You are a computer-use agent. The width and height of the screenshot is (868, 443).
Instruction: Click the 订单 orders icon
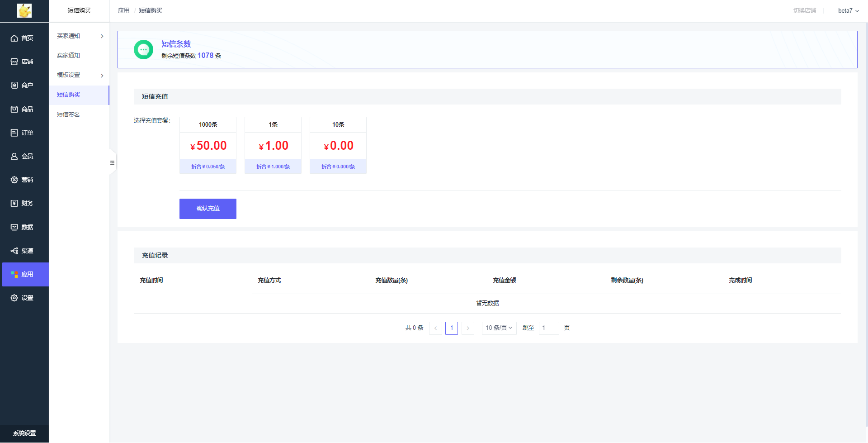point(14,133)
